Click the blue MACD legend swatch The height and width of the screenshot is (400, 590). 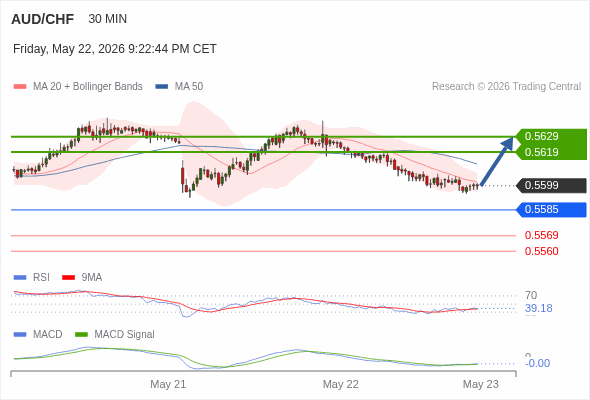tap(20, 335)
